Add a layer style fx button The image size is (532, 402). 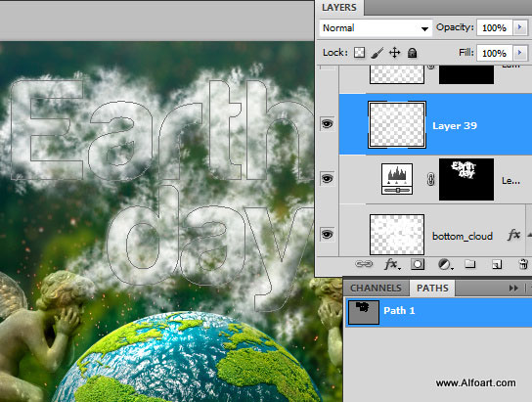[x=392, y=264]
